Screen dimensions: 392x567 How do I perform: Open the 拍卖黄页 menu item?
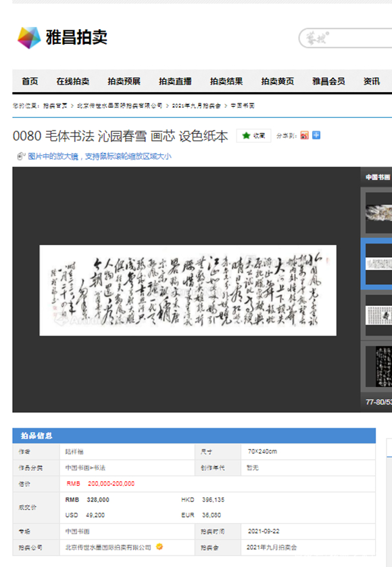coord(278,81)
